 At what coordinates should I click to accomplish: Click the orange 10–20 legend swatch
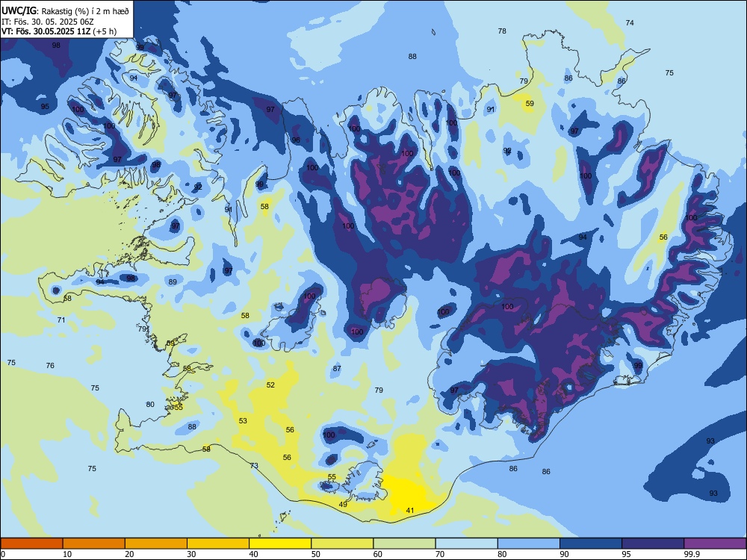tap(94, 544)
